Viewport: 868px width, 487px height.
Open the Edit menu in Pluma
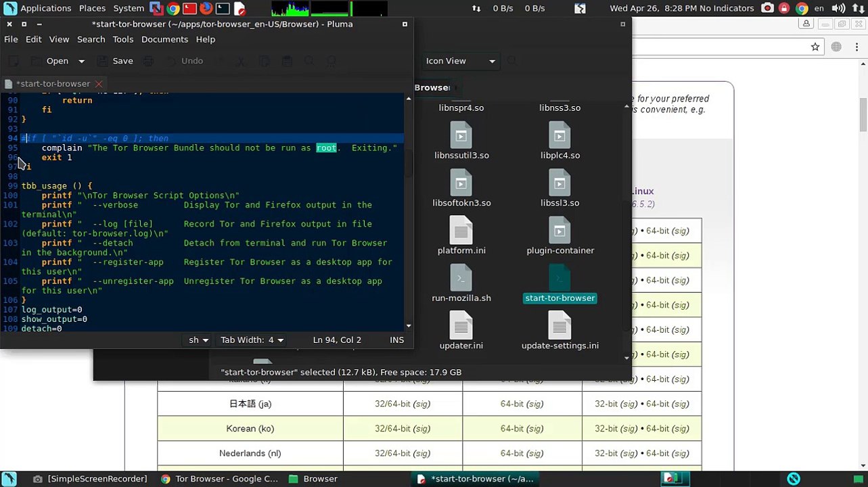click(x=33, y=39)
